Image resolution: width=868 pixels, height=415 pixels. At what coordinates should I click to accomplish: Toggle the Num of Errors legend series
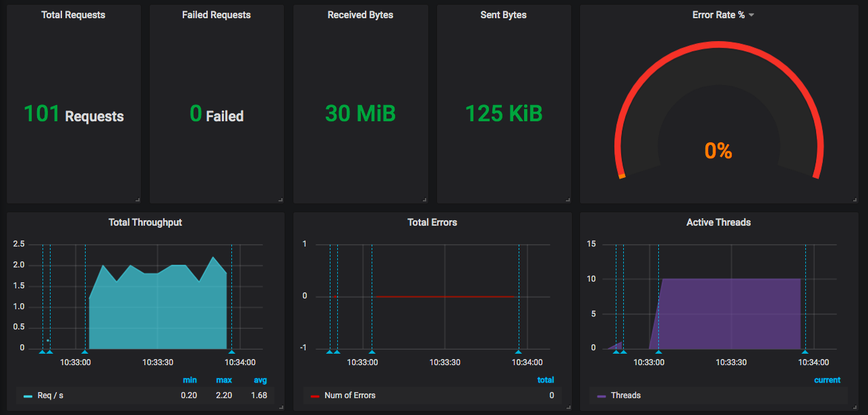tap(349, 395)
